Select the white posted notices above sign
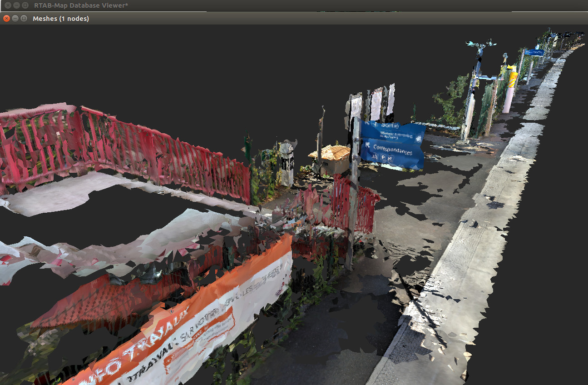 coord(375,104)
